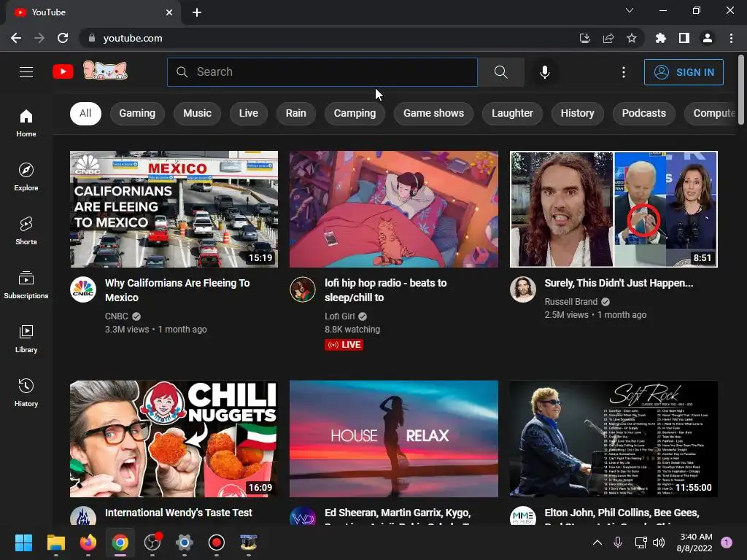Click the YouTube search input field
The height and width of the screenshot is (560, 747).
pyautogui.click(x=322, y=72)
